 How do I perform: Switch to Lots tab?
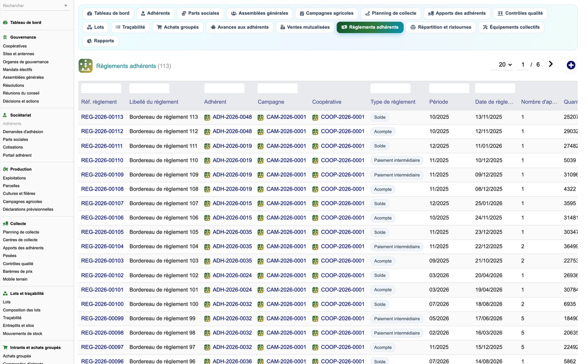tap(96, 27)
